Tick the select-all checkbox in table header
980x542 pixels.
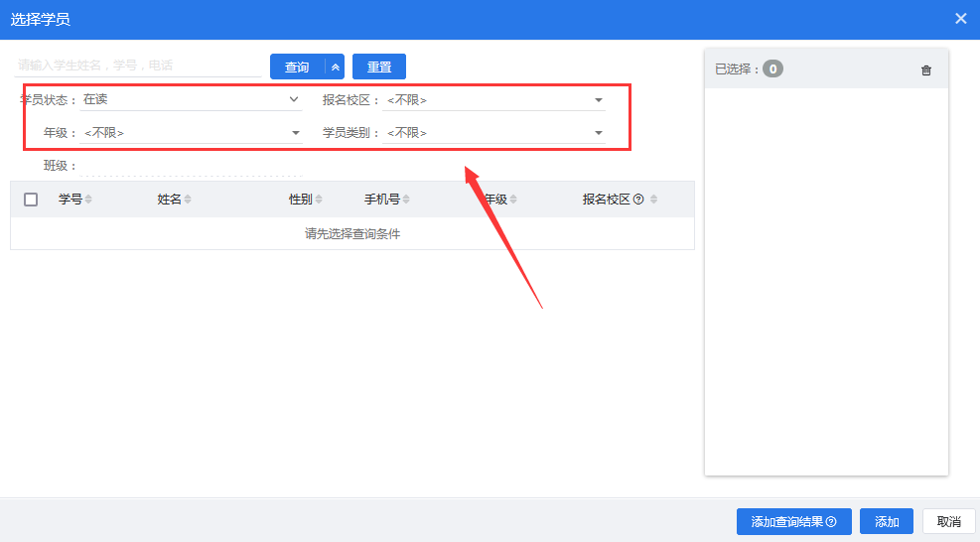click(31, 200)
